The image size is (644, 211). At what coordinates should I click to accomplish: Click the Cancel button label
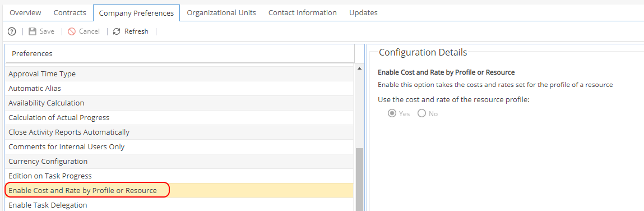(89, 31)
